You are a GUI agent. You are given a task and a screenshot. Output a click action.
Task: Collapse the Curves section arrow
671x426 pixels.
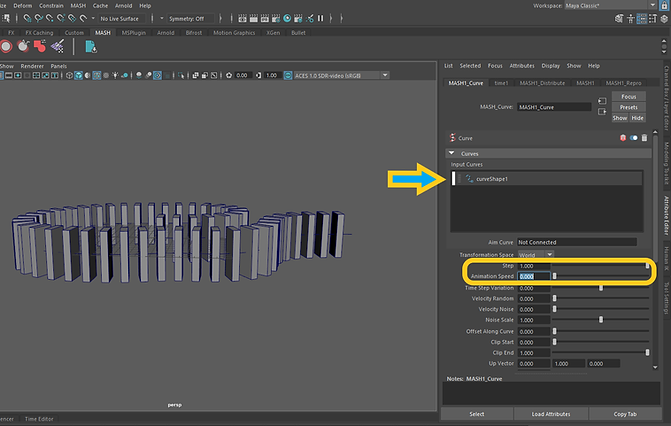[451, 153]
